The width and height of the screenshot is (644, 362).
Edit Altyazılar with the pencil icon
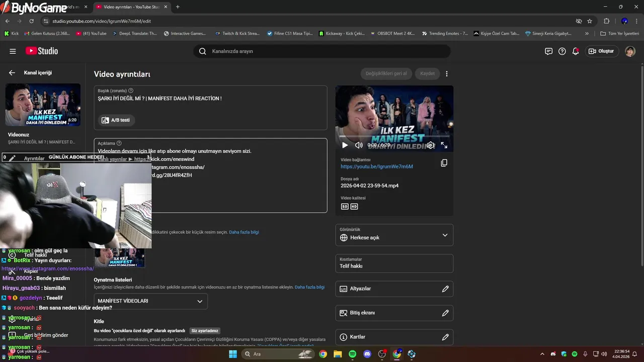445,289
